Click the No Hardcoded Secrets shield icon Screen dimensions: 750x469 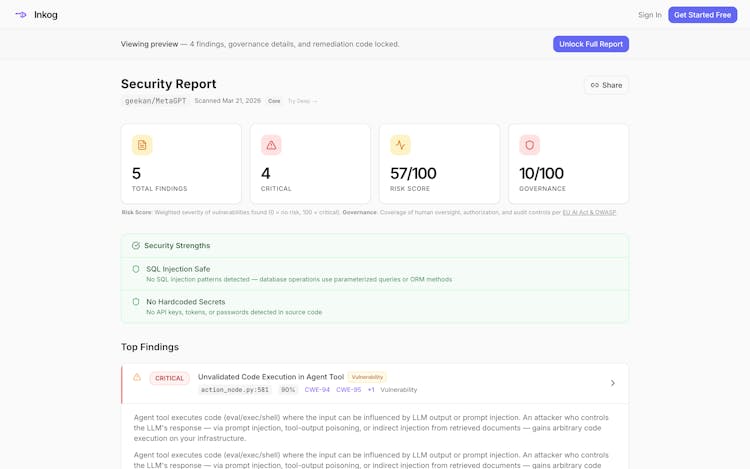136,302
